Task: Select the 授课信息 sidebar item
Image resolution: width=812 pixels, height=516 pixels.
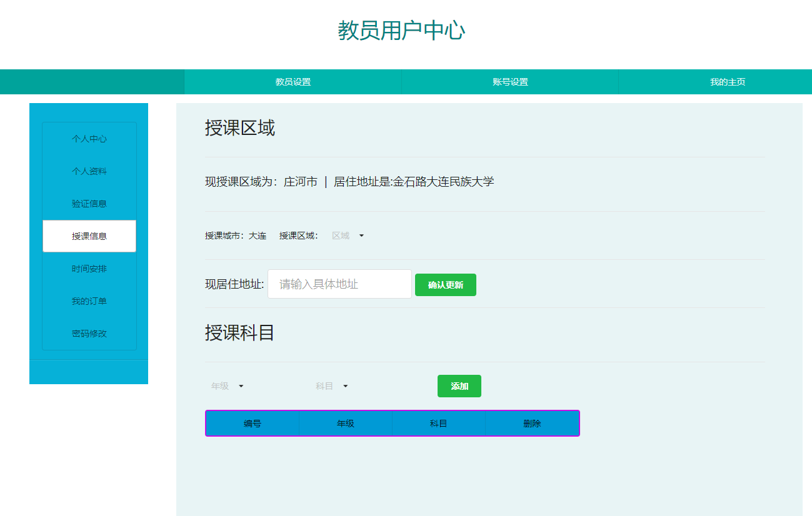Action: 89,236
